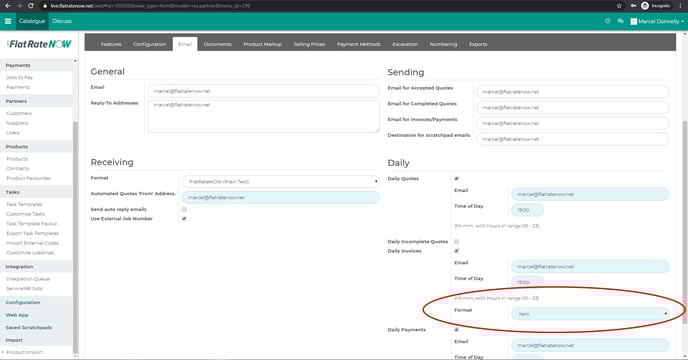Open Export Task Templates link

click(x=32, y=234)
